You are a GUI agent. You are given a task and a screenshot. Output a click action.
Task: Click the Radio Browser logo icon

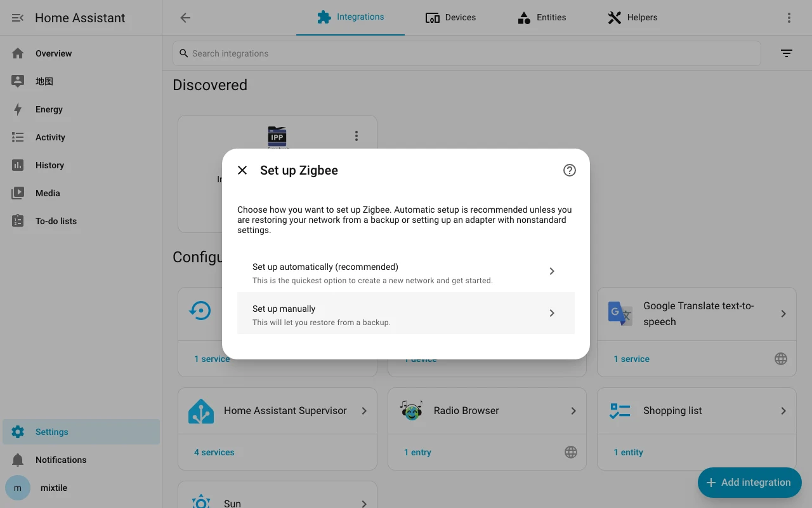pos(411,411)
